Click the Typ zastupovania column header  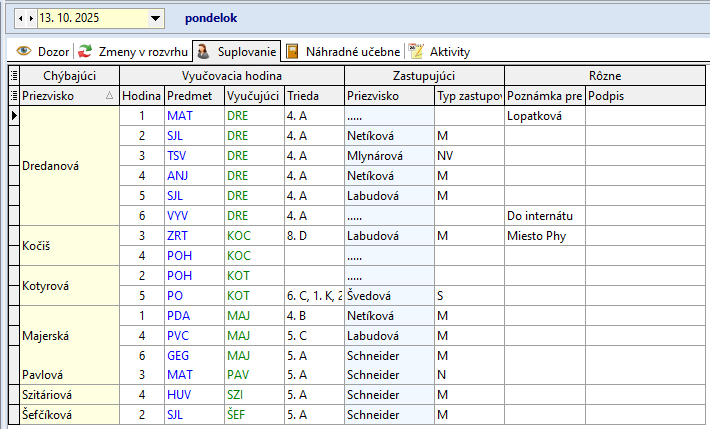(468, 96)
